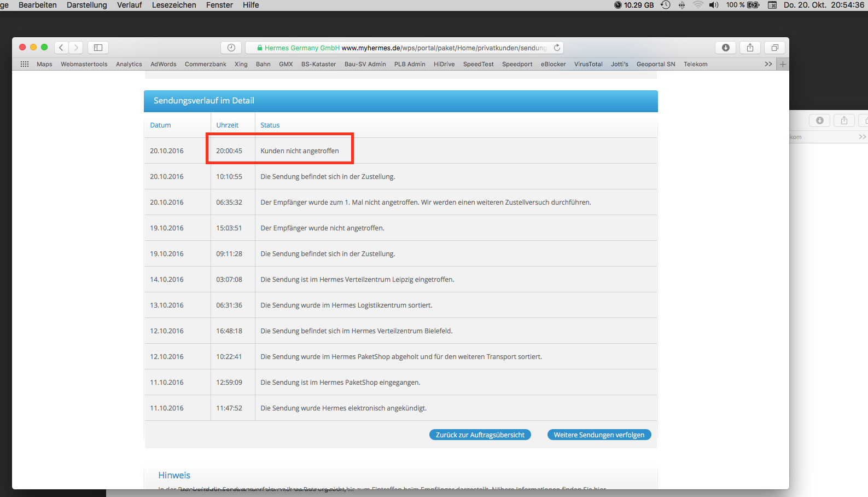Open the Share button in front window
This screenshot has height=497, width=868.
pyautogui.click(x=750, y=48)
